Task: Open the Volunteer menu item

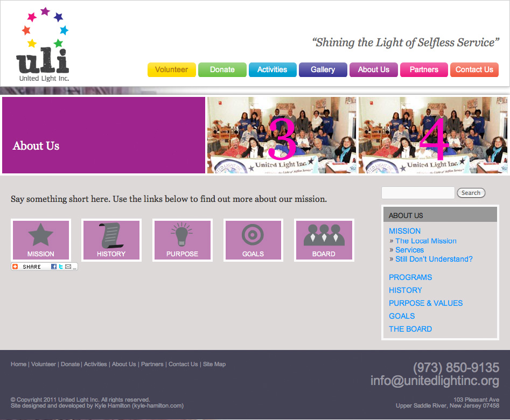Action: coord(171,69)
